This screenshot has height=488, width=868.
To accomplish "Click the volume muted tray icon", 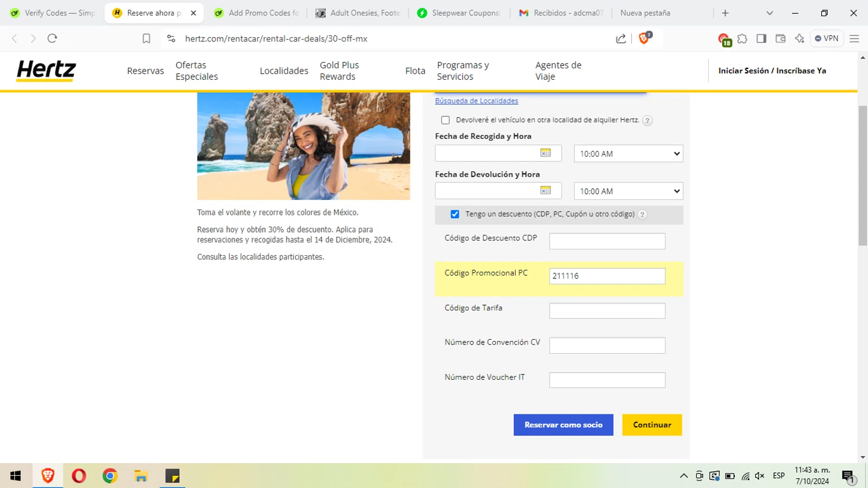I will [x=760, y=476].
